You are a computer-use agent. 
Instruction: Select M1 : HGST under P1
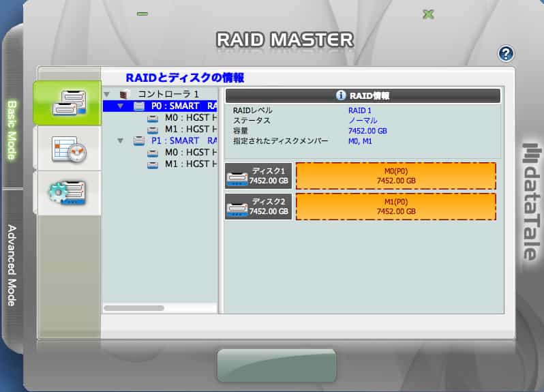pyautogui.click(x=160, y=164)
